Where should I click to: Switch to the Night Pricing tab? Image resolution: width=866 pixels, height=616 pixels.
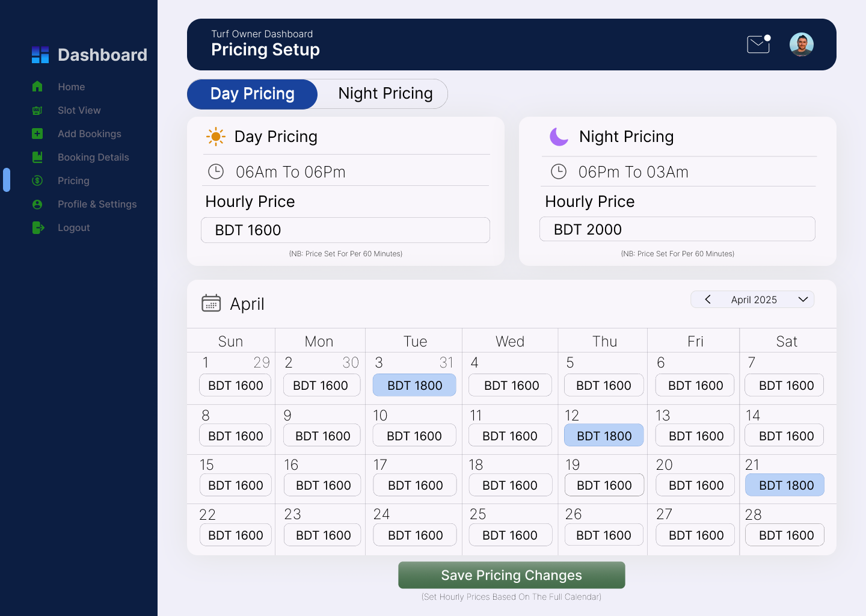[385, 93]
